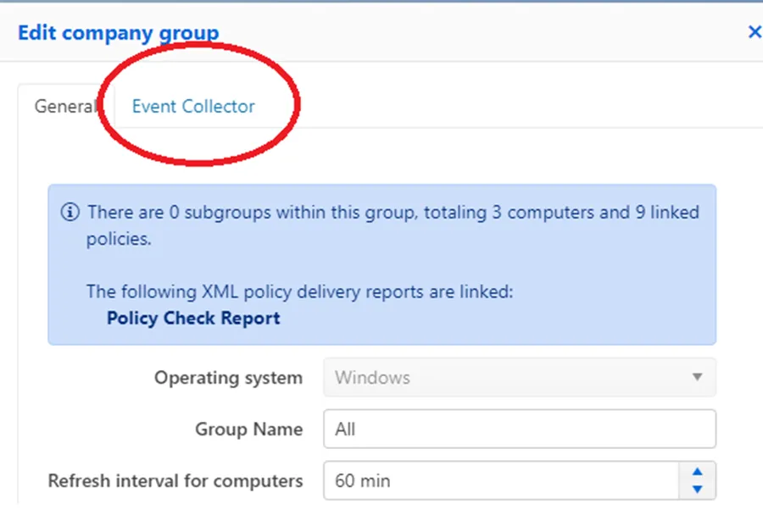The height and width of the screenshot is (532, 763).
Task: Click the Operating system dropdown arrow
Action: tap(697, 377)
